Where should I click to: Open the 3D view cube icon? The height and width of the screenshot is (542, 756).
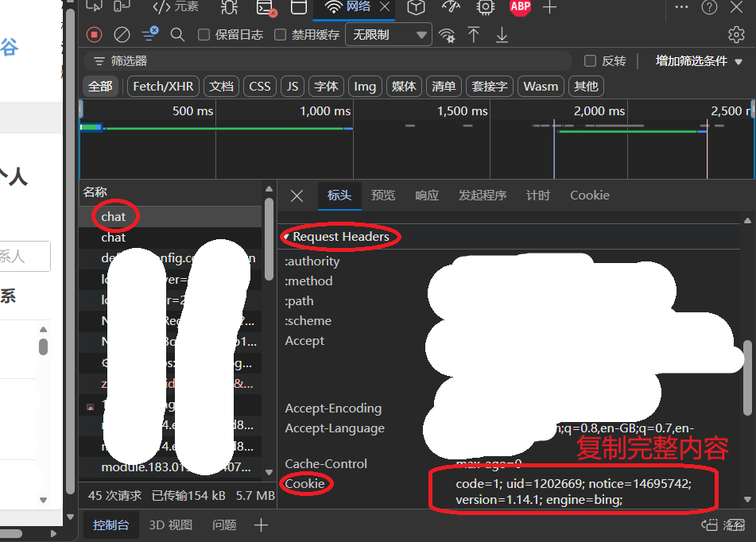click(x=416, y=6)
